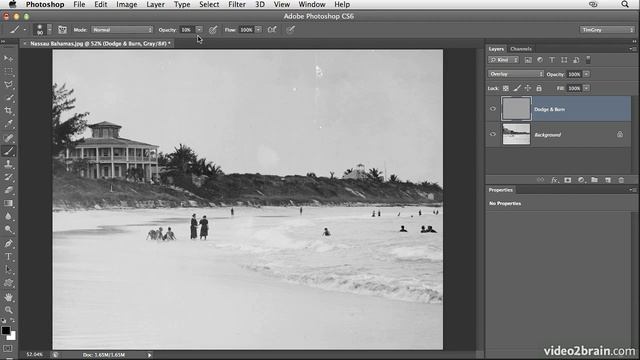
Task: Click the background color swatch
Action: (12, 336)
